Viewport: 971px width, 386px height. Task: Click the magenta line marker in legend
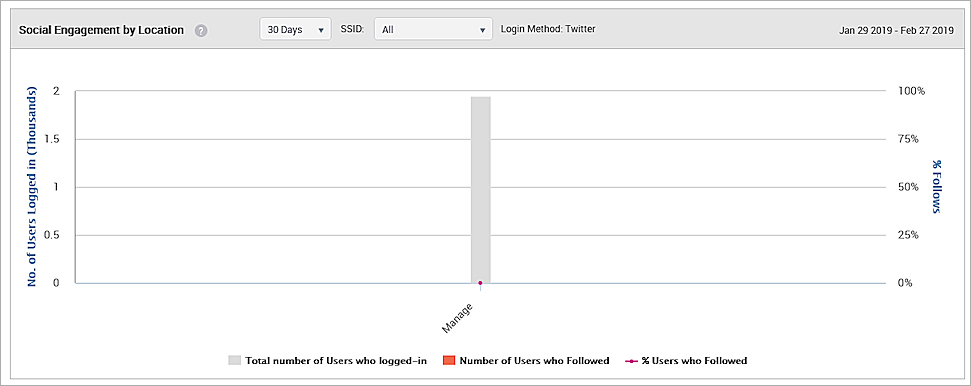pos(632,361)
